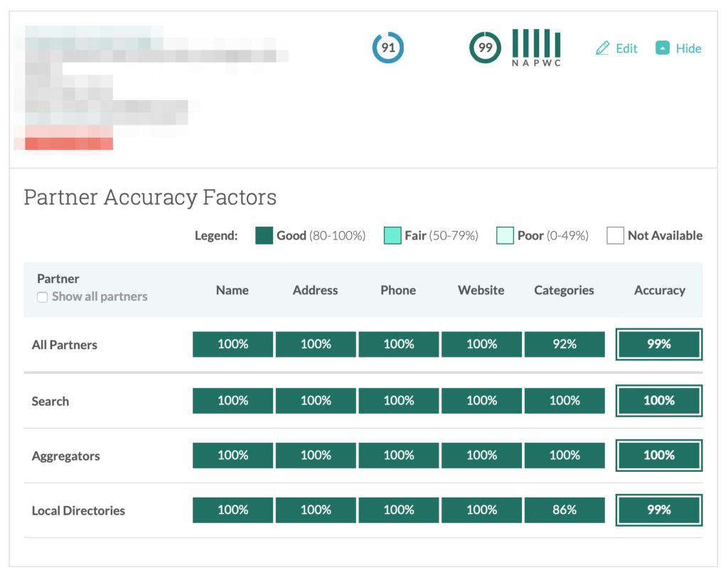Click the green 99 score ring
This screenshot has width=728, height=575.
pyautogui.click(x=485, y=48)
